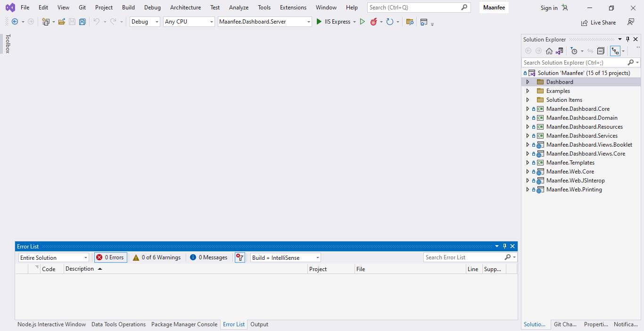This screenshot has width=644, height=331.
Task: Toggle Track Active Item tree icon
Action: tap(615, 51)
